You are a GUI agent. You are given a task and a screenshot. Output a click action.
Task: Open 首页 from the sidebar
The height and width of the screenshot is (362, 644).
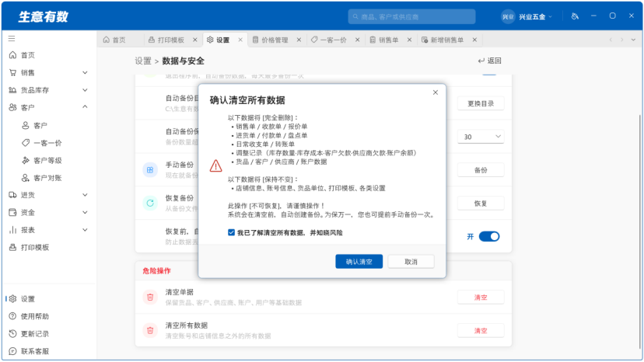point(27,55)
